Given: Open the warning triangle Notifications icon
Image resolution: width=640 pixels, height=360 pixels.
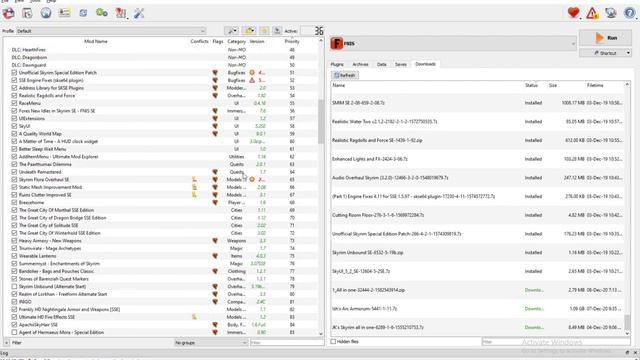Looking at the screenshot, I should coord(592,13).
